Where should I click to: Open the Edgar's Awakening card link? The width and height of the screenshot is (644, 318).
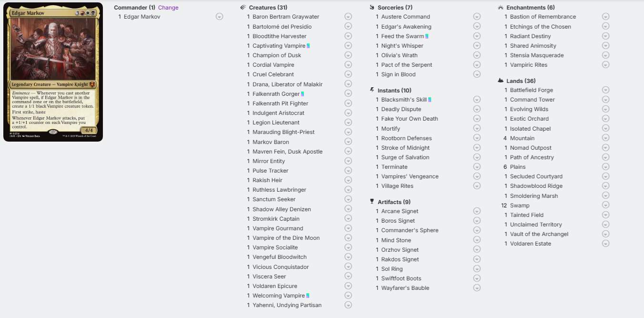coord(406,27)
